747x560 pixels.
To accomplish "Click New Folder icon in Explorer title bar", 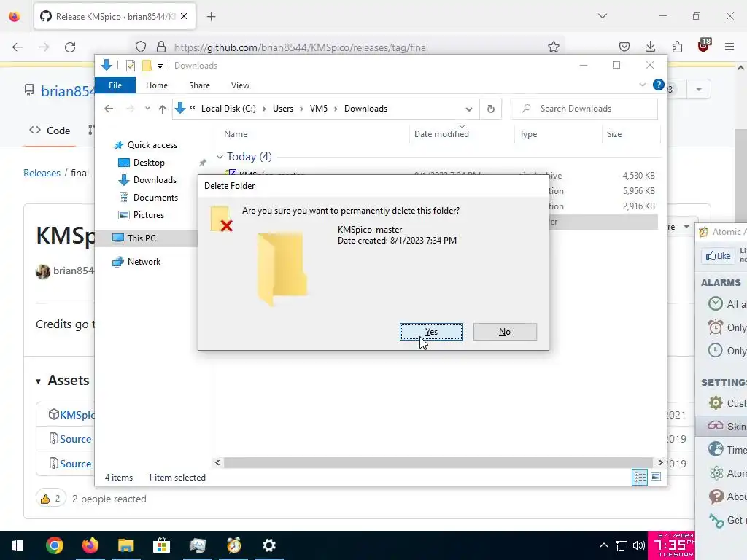I will click(x=147, y=66).
